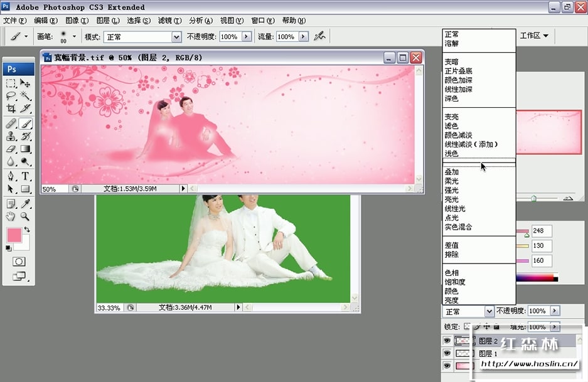This screenshot has width=588, height=382.
Task: Change screen mode from toolbox
Action: [19, 276]
